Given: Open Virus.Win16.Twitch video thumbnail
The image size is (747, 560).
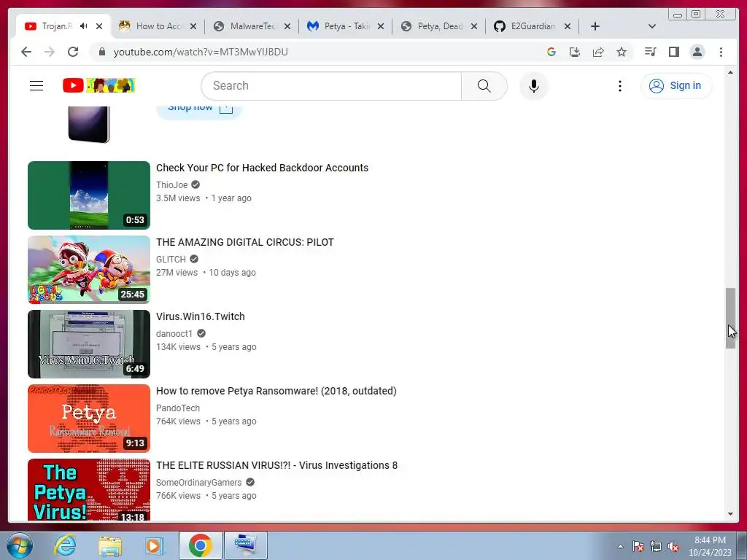Looking at the screenshot, I should [x=88, y=344].
